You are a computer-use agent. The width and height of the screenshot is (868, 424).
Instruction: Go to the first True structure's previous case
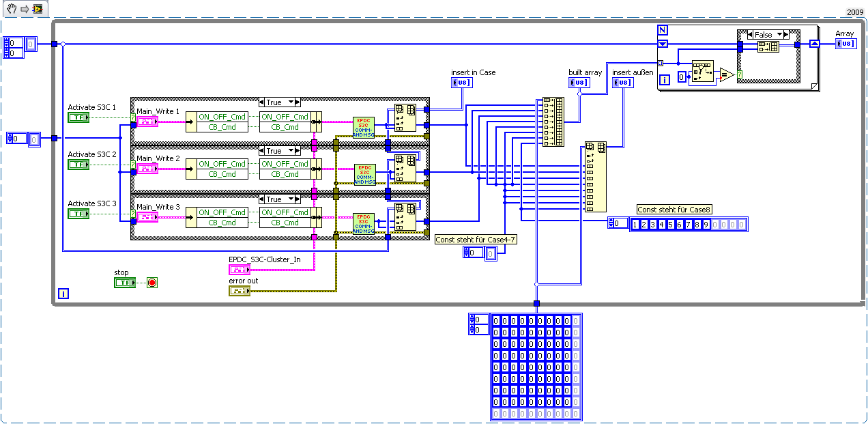pos(263,102)
